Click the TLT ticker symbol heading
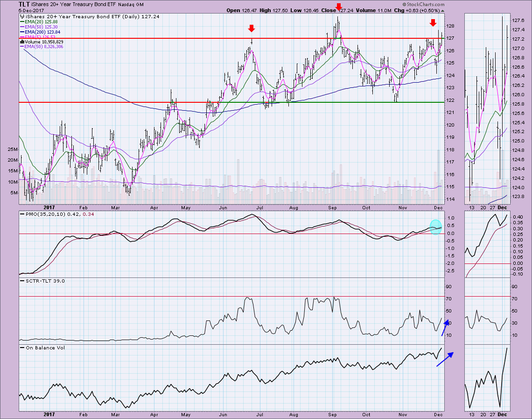 coord(24,4)
